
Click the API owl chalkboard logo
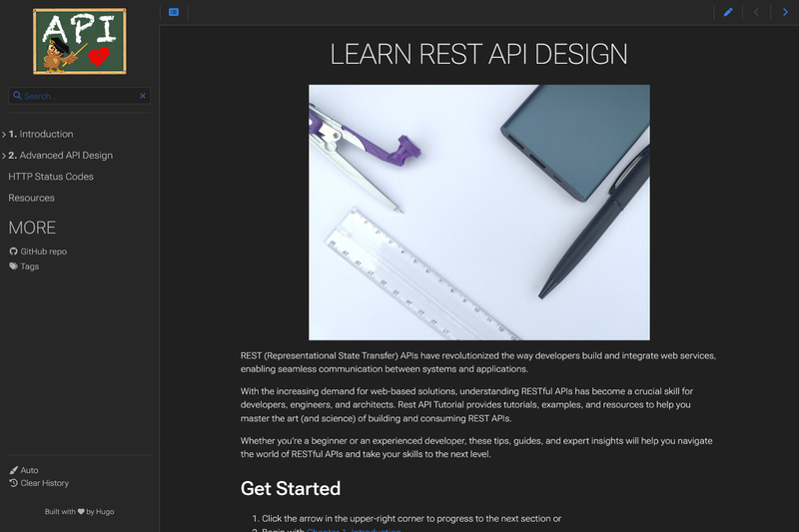click(80, 41)
